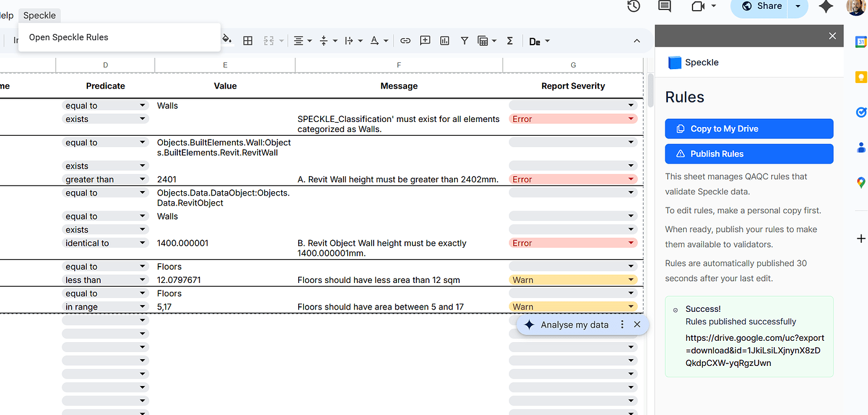This screenshot has width=868, height=415.
Task: Select the cell containing 5,17
Action: tap(225, 307)
